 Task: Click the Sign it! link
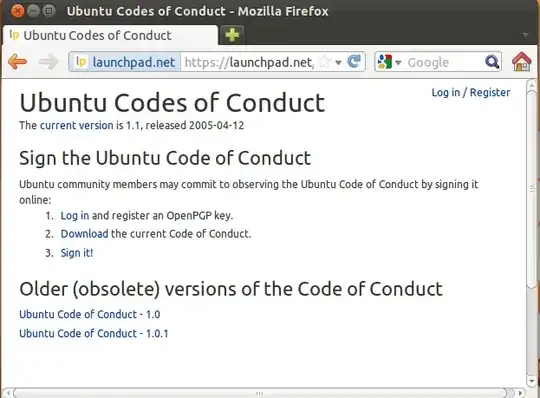point(77,253)
